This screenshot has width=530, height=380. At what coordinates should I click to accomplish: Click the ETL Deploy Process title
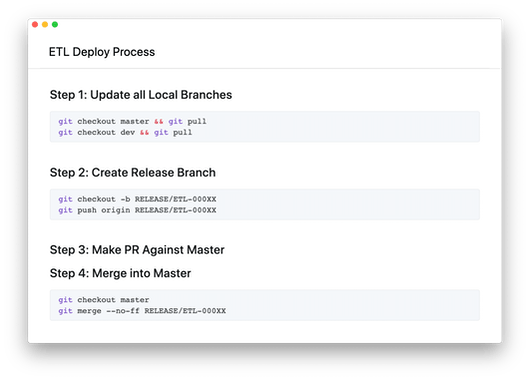coord(102,52)
